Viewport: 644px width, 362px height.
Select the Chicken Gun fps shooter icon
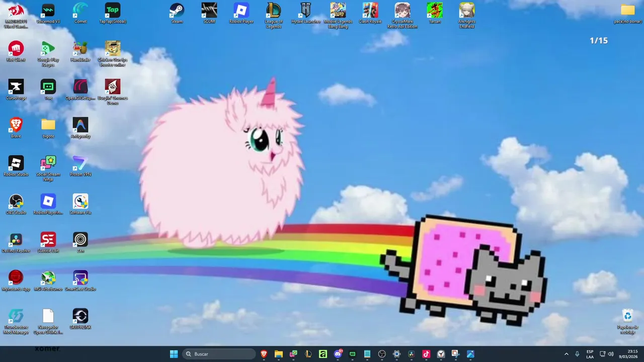[x=112, y=54]
